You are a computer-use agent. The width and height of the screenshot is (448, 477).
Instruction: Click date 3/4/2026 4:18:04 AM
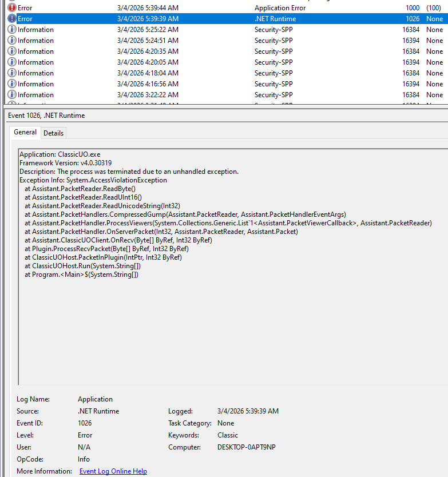148,73
